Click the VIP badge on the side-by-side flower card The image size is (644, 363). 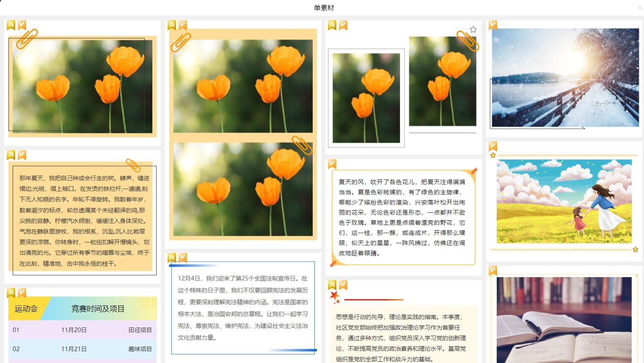pyautogui.click(x=343, y=25)
